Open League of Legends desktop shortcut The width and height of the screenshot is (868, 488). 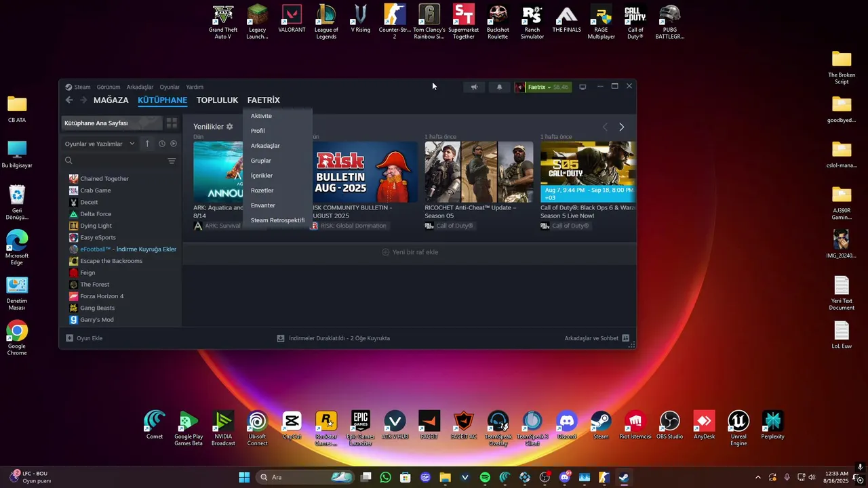click(326, 22)
